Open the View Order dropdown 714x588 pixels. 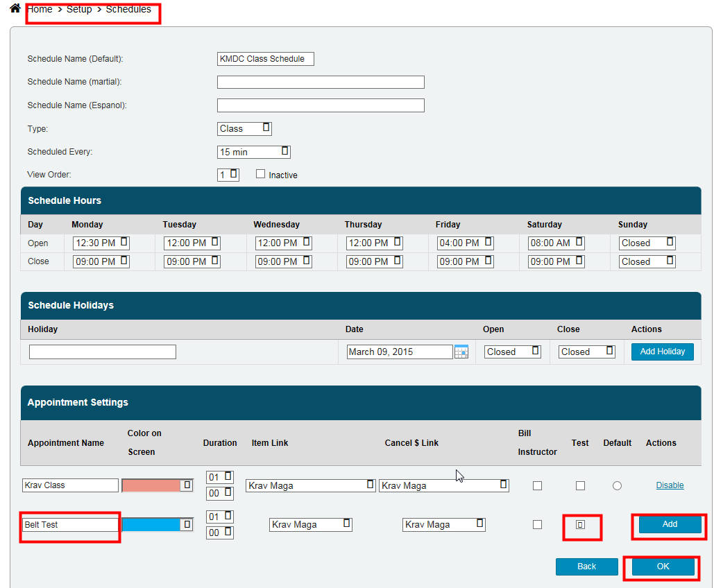(x=228, y=175)
